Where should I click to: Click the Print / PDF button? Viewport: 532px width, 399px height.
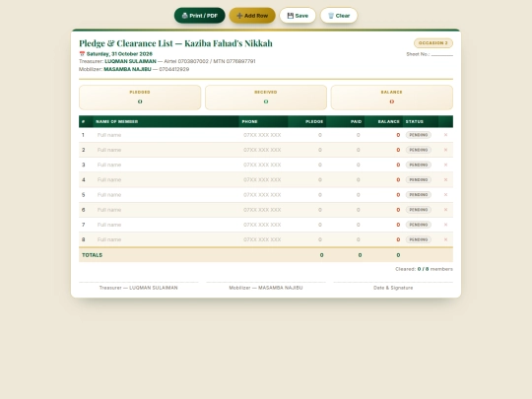click(199, 16)
